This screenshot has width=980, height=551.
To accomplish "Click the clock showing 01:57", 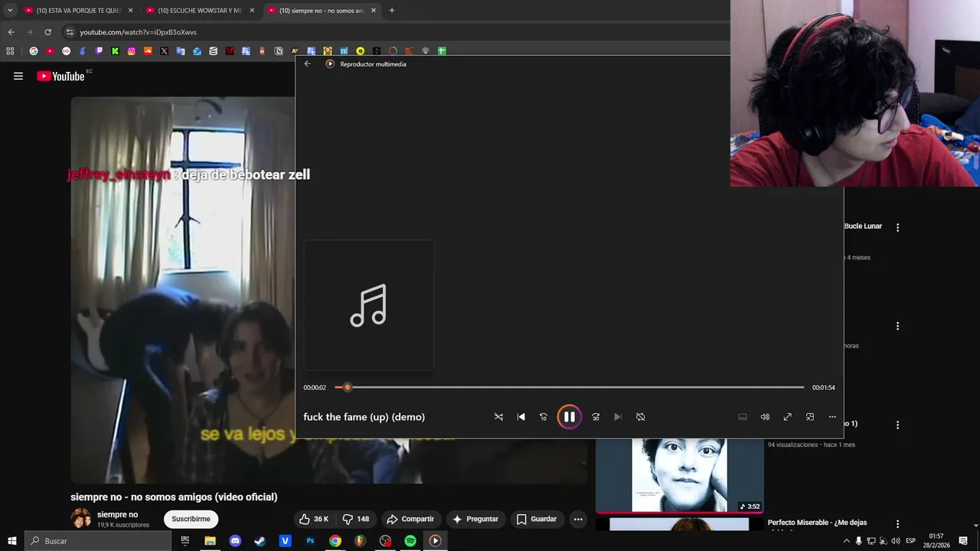I will 936,541.
